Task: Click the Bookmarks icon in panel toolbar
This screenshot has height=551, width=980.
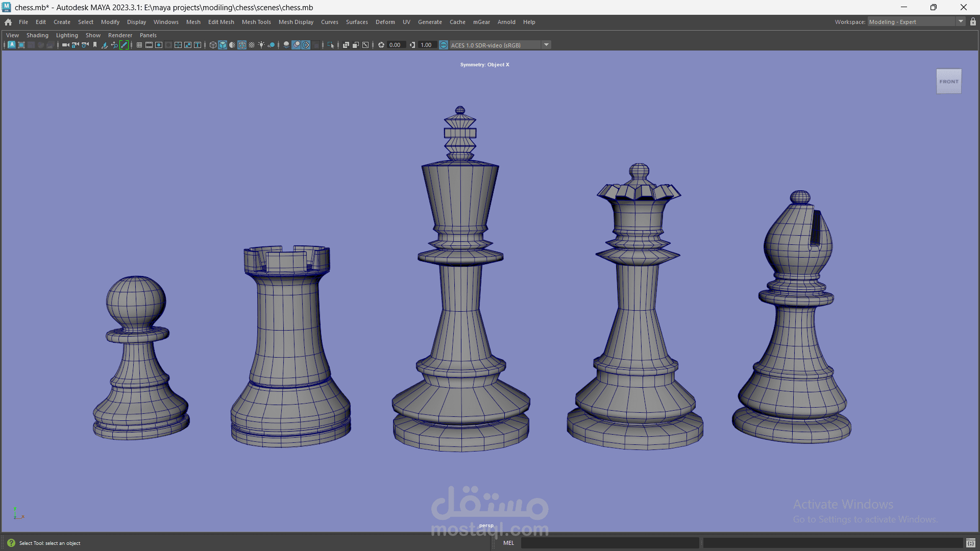Action: 95,45
